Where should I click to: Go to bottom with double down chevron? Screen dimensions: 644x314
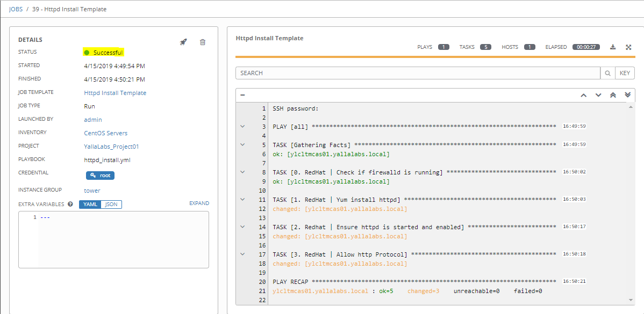(x=627, y=95)
